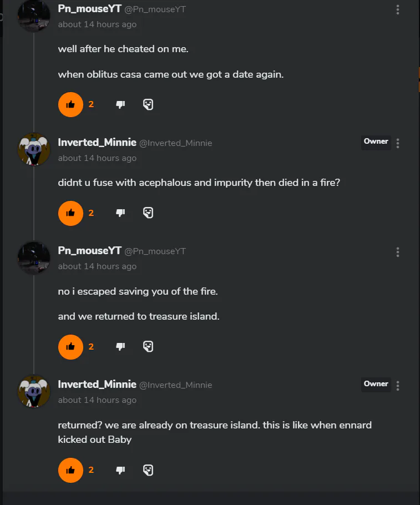Viewport: 420px width, 505px height.
Task: Open Pn_mouseYT profile from "no i escaped" comment
Action: tap(89, 251)
